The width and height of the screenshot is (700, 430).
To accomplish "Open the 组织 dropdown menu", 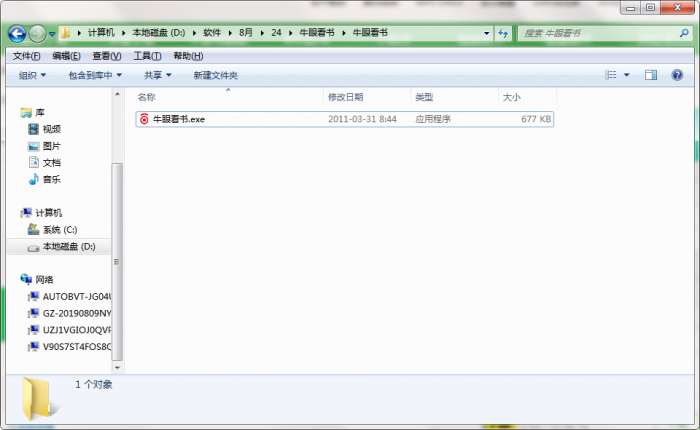I will click(32, 75).
